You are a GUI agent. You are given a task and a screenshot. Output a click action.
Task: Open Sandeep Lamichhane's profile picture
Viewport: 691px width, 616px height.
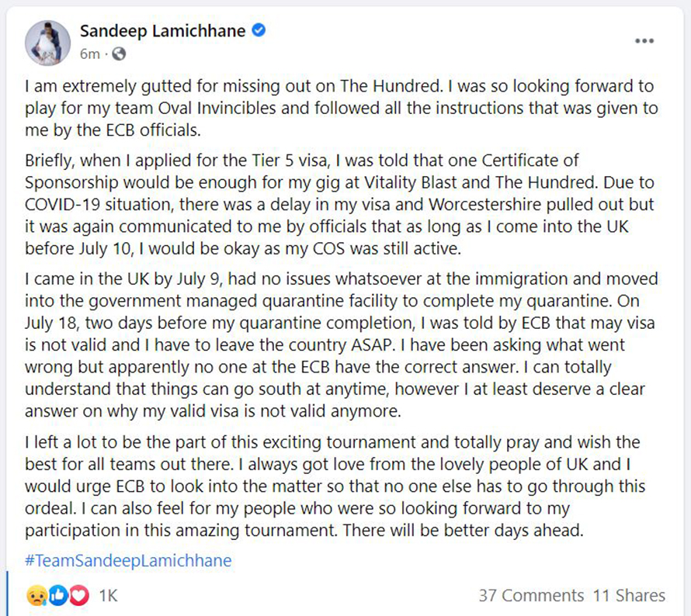tap(47, 43)
